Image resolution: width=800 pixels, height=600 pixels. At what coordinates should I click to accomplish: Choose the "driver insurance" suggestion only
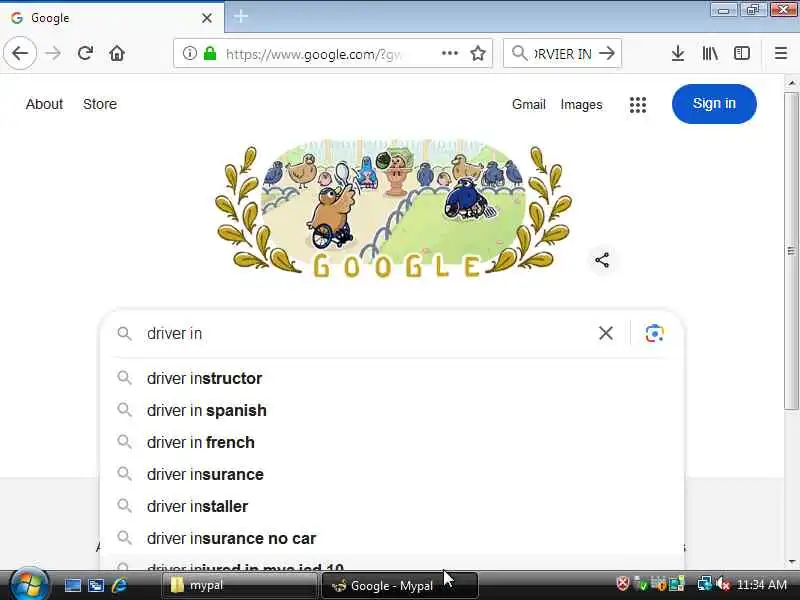[392, 474]
